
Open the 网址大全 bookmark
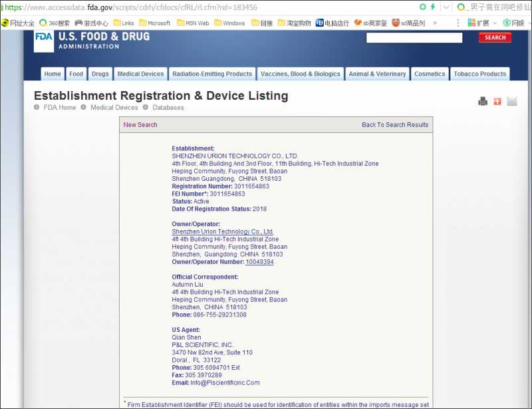(x=18, y=23)
